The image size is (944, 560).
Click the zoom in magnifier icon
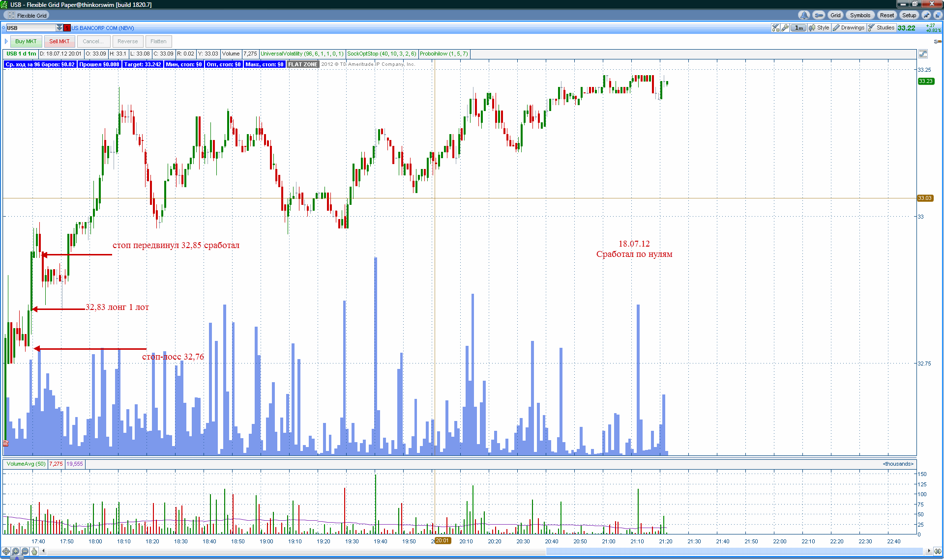(16, 551)
